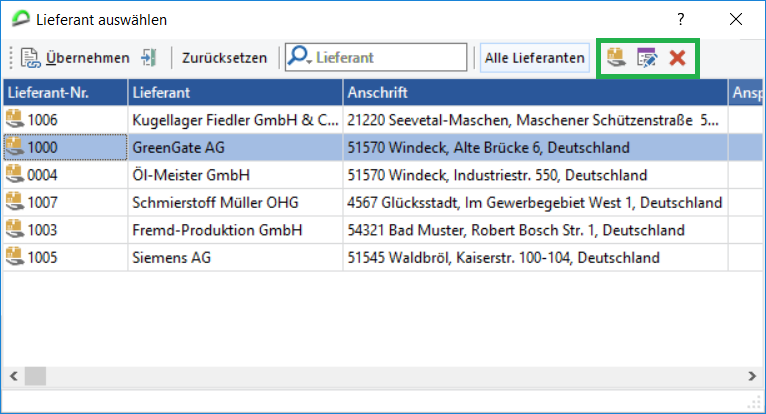Click supplier number 1003
Viewport: 766px width, 414px height.
click(x=43, y=230)
